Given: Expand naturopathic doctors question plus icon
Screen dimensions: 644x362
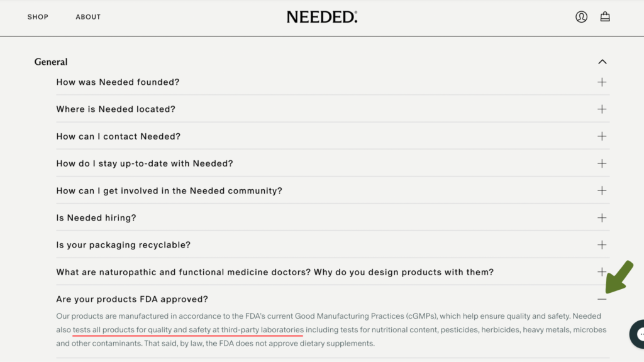Looking at the screenshot, I should (602, 272).
